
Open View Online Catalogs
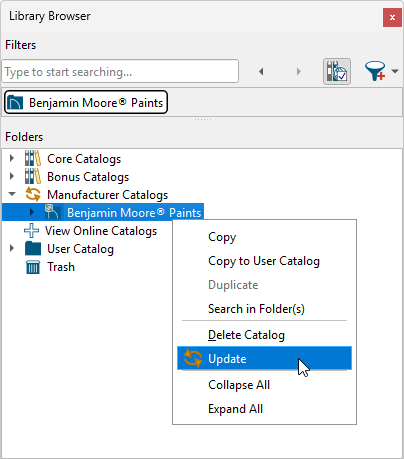(101, 231)
